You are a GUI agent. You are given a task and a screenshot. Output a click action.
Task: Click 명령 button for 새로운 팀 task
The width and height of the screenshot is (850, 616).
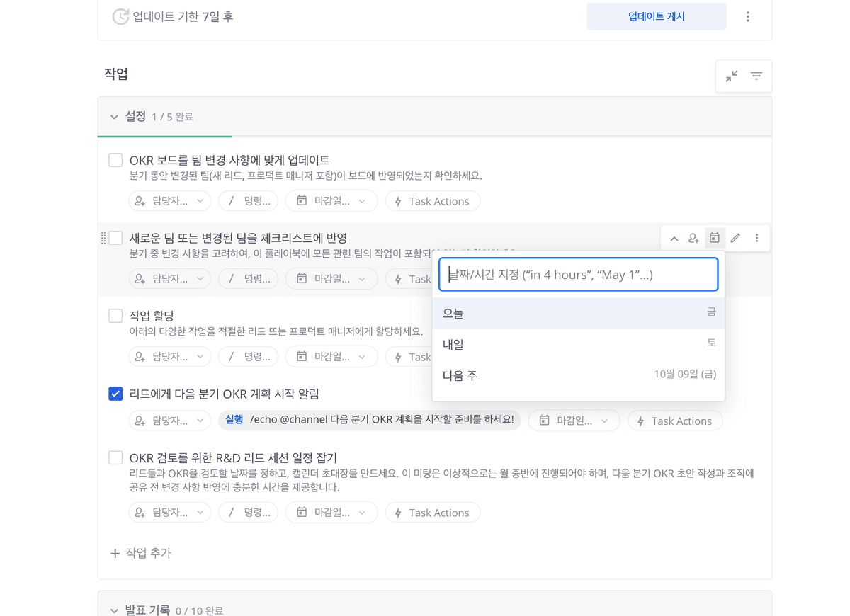[x=248, y=279]
